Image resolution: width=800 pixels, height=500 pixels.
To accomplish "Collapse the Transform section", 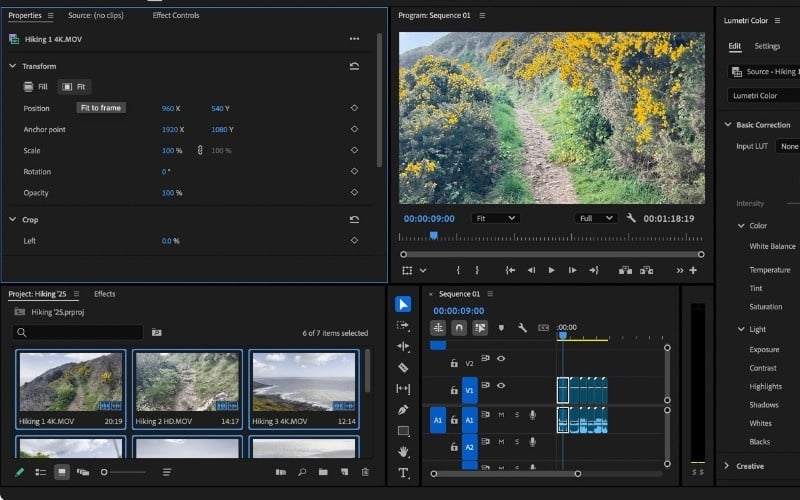I will 13,66.
